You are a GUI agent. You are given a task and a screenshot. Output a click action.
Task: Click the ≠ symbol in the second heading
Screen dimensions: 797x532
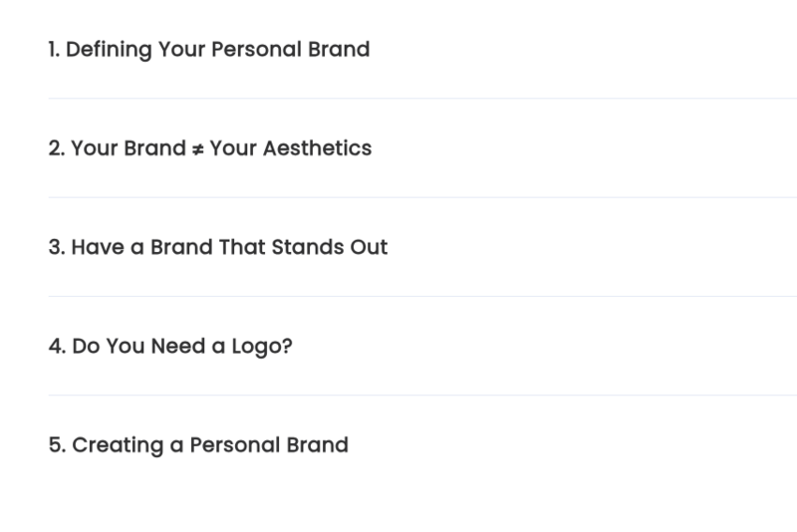pyautogui.click(x=197, y=149)
